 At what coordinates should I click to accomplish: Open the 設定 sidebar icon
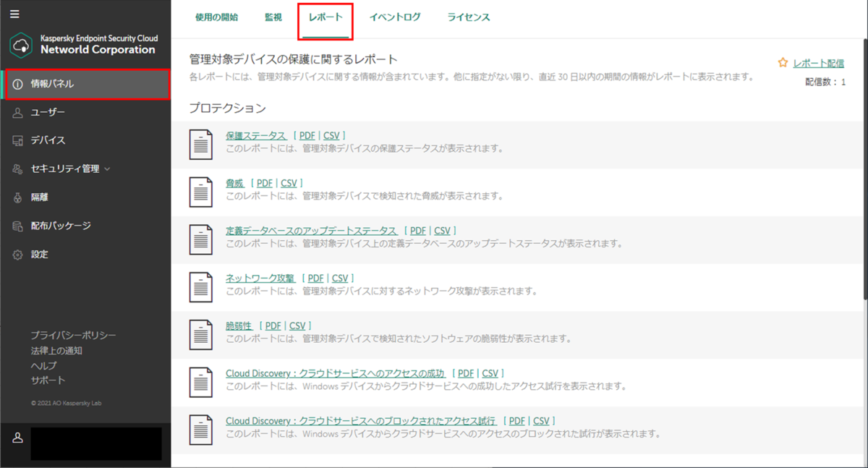click(16, 254)
